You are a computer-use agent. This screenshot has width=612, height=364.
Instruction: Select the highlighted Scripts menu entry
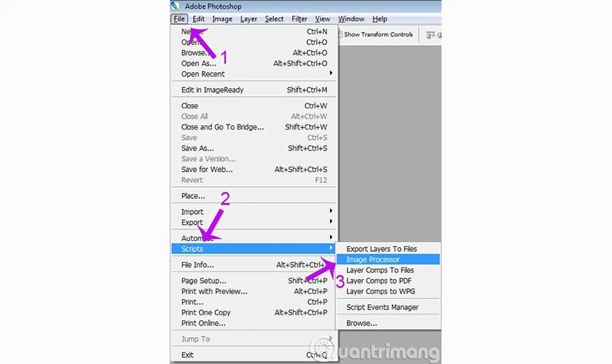pyautogui.click(x=254, y=248)
